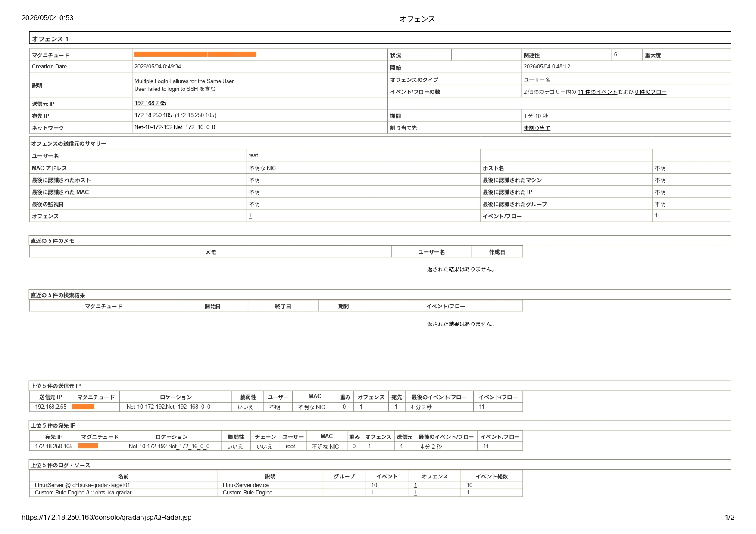
Task: Open the 11 件のイベント link
Action: click(597, 92)
